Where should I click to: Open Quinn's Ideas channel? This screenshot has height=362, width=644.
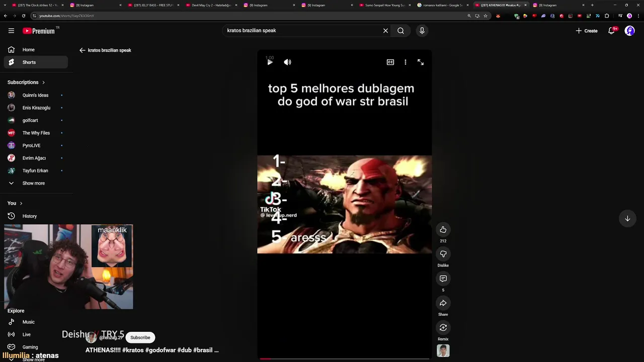36,95
